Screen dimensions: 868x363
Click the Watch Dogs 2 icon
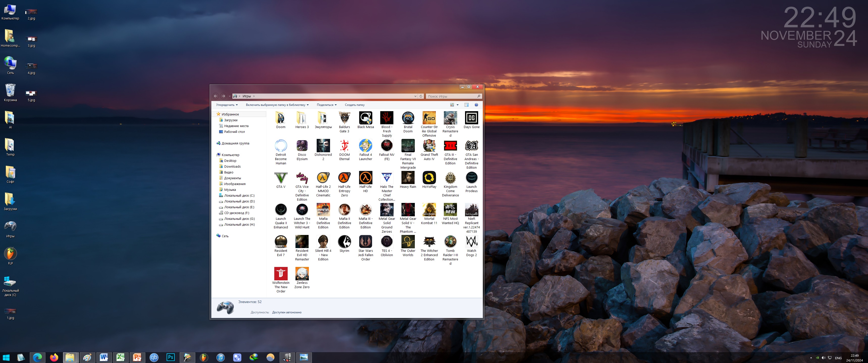(x=471, y=242)
